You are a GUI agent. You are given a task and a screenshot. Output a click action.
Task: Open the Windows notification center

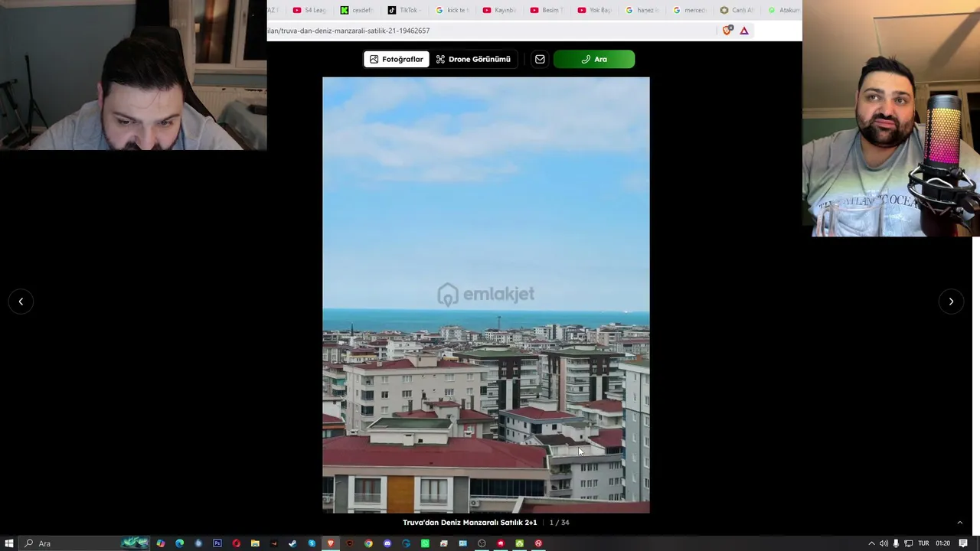[963, 543]
